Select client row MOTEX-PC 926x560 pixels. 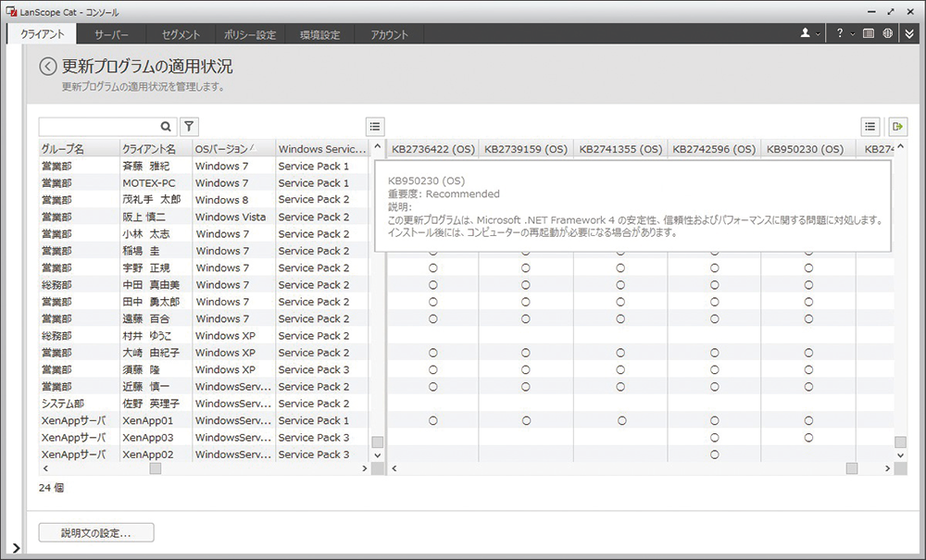204,183
